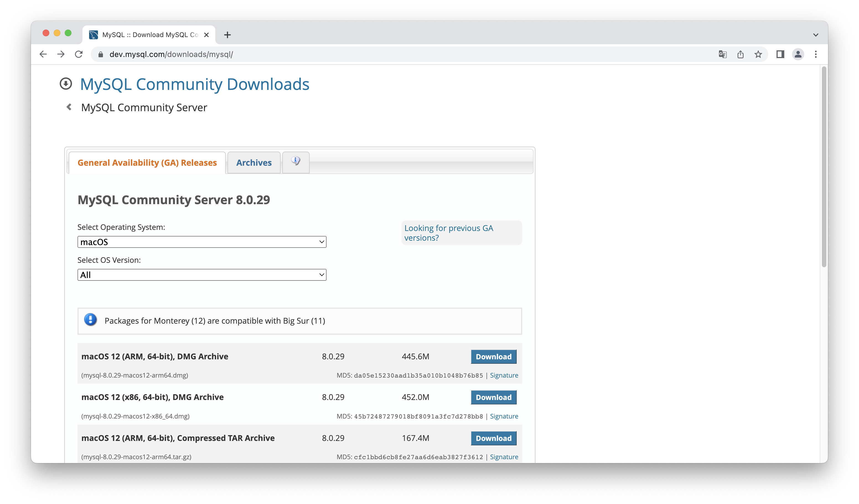
Task: Click the mysql-8.0.29-macos12-x86_64.dmg filename
Action: click(135, 416)
